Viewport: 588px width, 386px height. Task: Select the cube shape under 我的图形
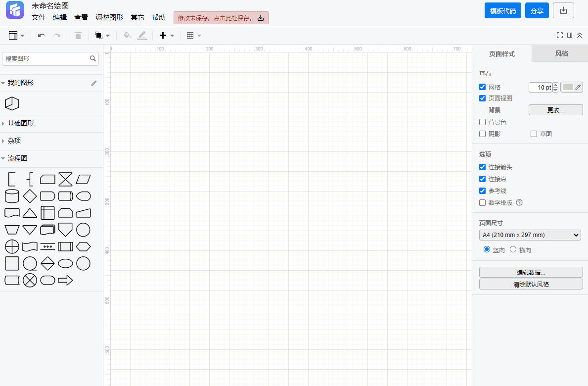(12, 103)
